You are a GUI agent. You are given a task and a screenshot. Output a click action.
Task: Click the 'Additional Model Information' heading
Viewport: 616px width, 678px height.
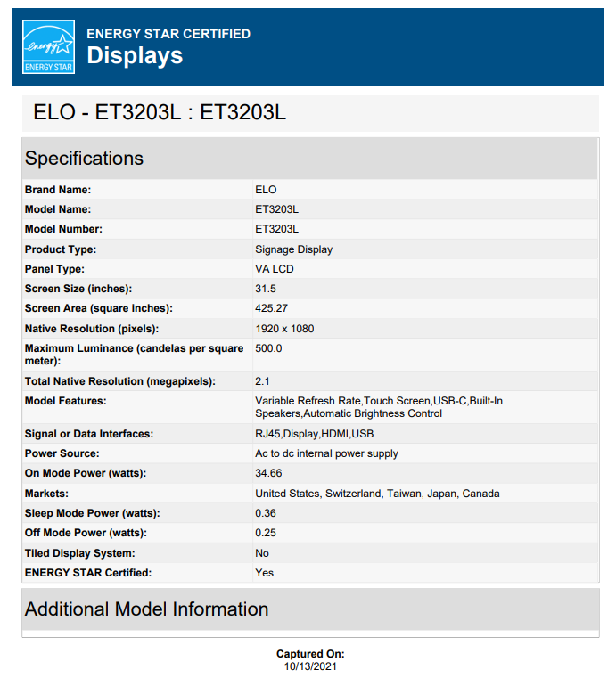click(x=147, y=609)
